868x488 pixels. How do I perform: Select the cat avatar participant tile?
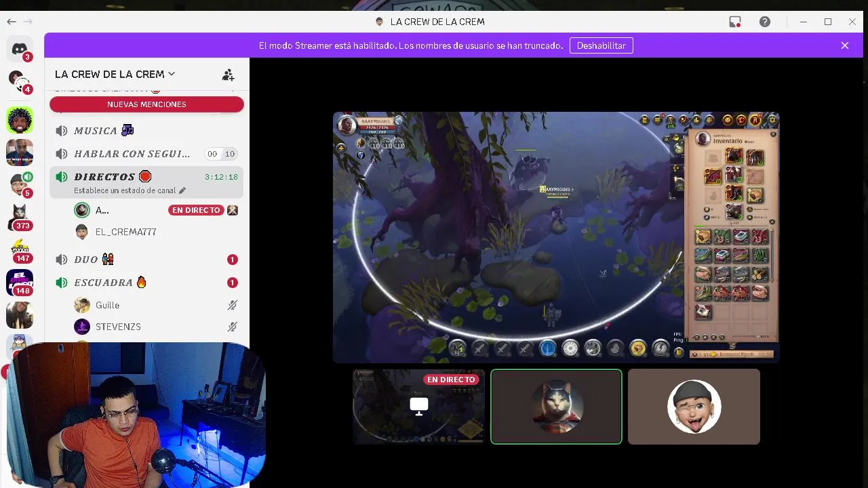(556, 407)
